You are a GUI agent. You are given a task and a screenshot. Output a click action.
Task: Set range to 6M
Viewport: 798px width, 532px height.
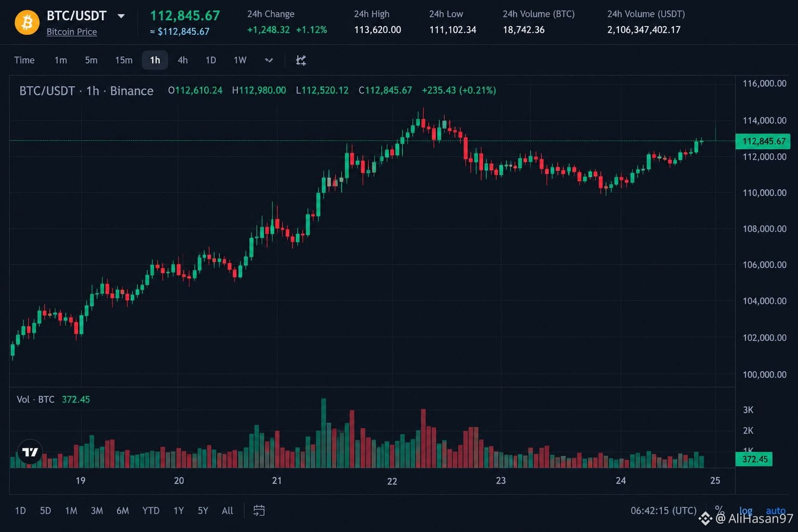(123, 511)
